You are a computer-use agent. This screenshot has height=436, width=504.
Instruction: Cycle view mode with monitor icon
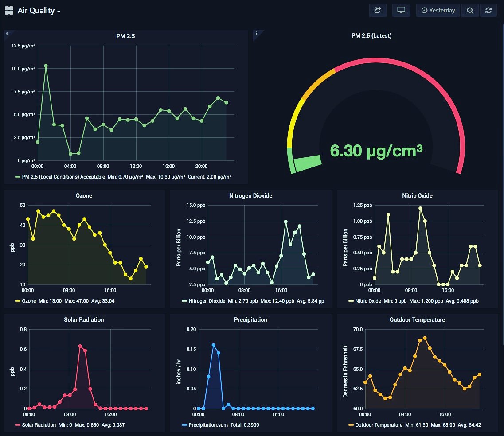coord(401,10)
